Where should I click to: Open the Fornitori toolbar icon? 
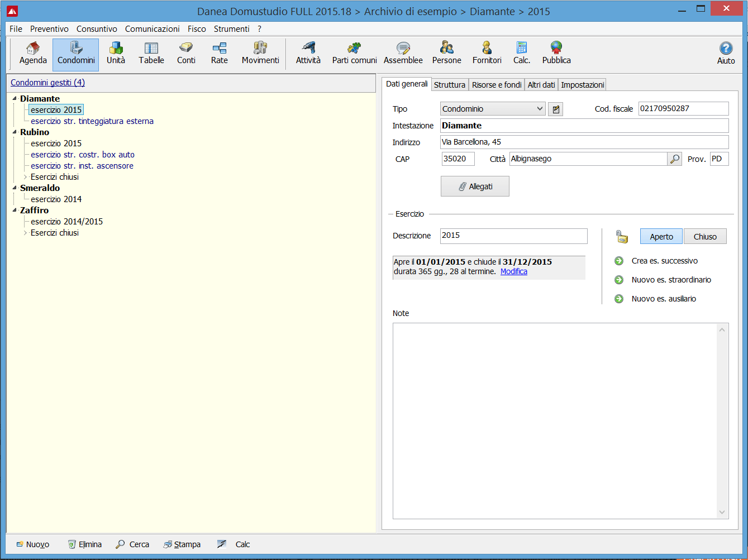point(487,54)
